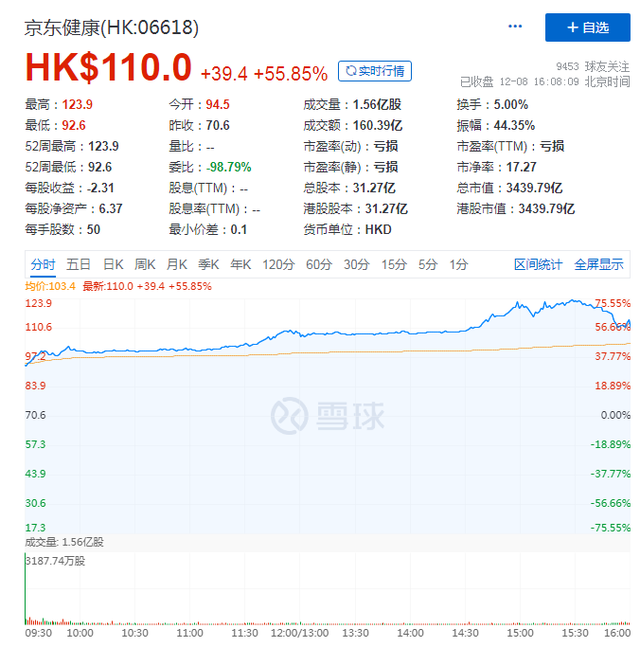The height and width of the screenshot is (647, 640).
Task: Open 区间统计 range statistics
Action: [539, 264]
